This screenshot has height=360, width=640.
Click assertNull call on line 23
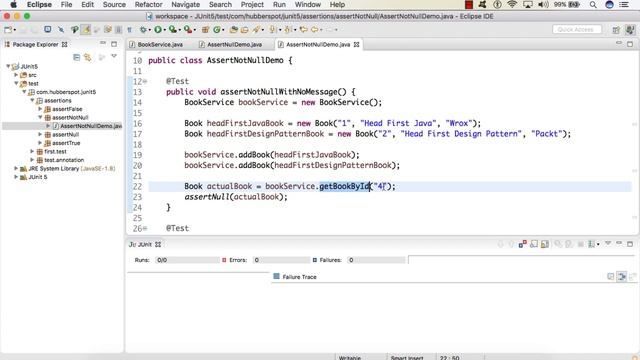click(x=207, y=197)
